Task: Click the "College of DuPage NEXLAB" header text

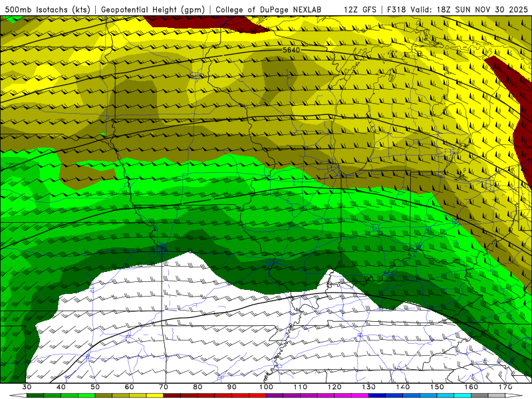Action: coord(269,9)
